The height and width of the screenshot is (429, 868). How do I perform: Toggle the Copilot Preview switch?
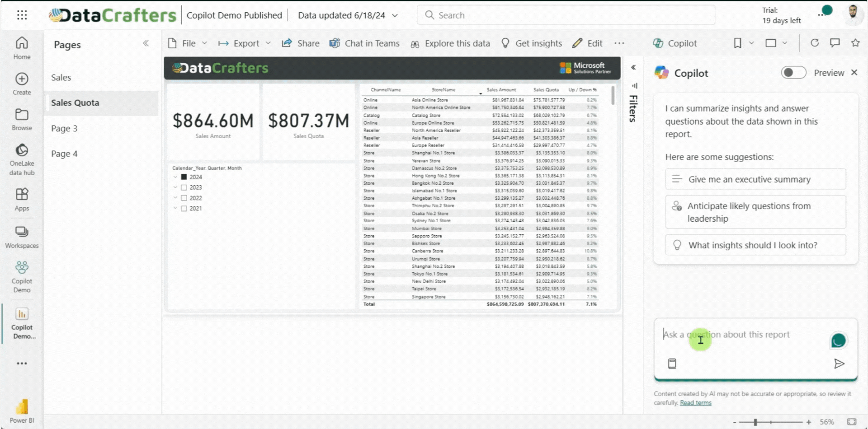point(793,73)
